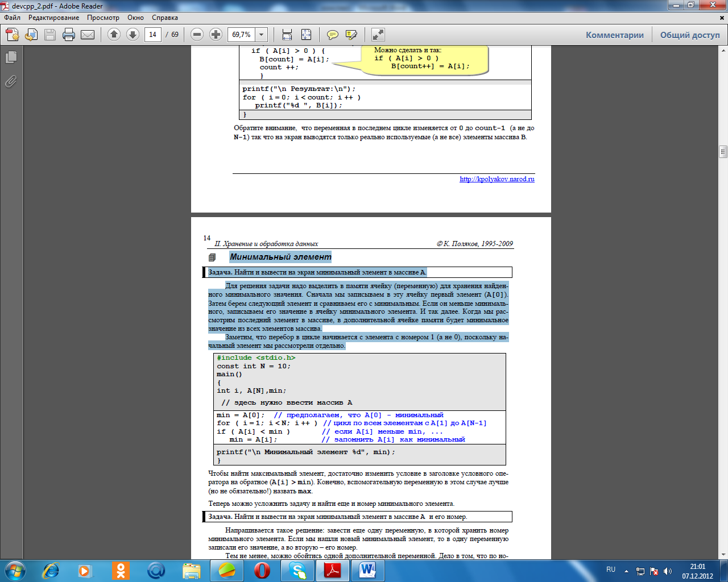This screenshot has width=728, height=582.
Task: Click the Adobe Reader taskbar button
Action: (x=333, y=570)
